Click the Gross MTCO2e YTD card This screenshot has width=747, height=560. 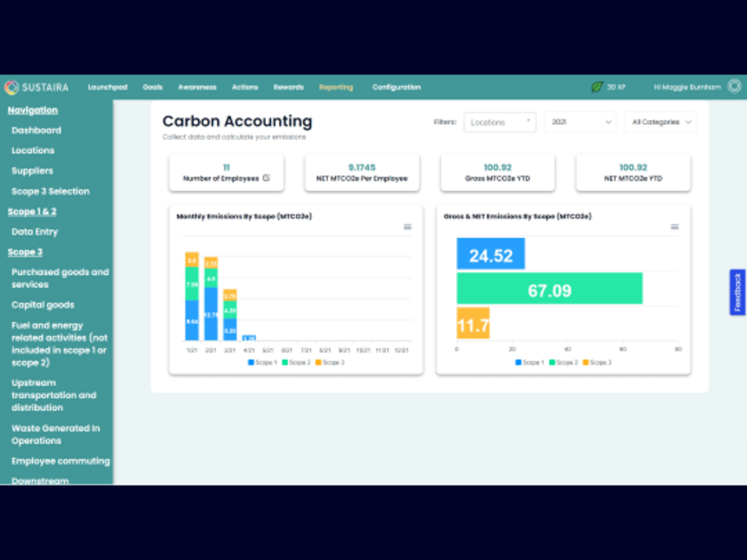[498, 173]
